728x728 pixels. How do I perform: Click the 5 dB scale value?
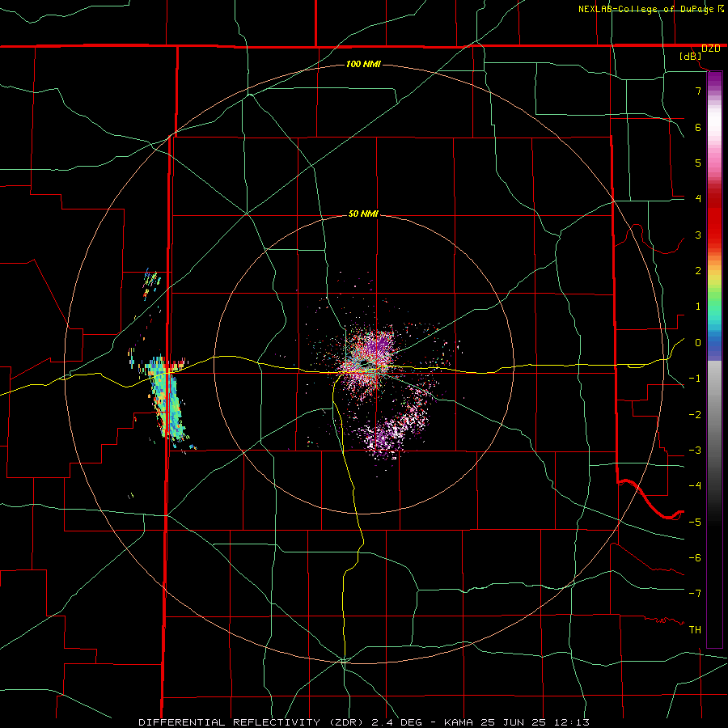698,163
